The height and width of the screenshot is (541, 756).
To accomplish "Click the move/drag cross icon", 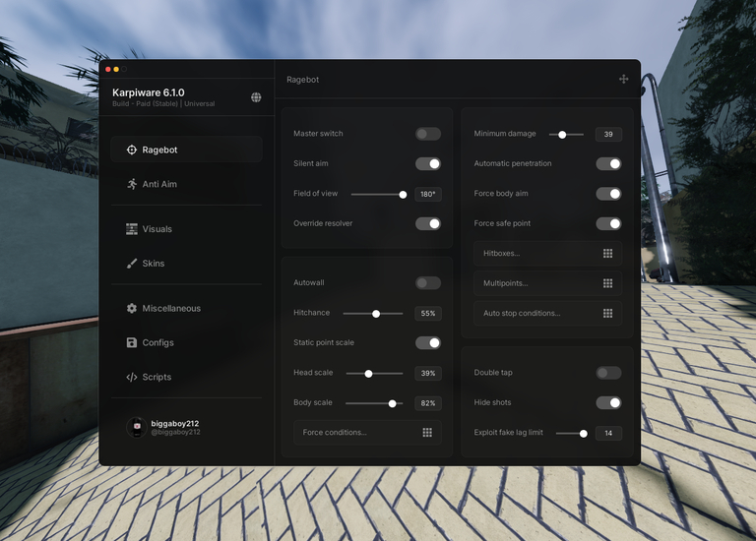I will (x=623, y=79).
